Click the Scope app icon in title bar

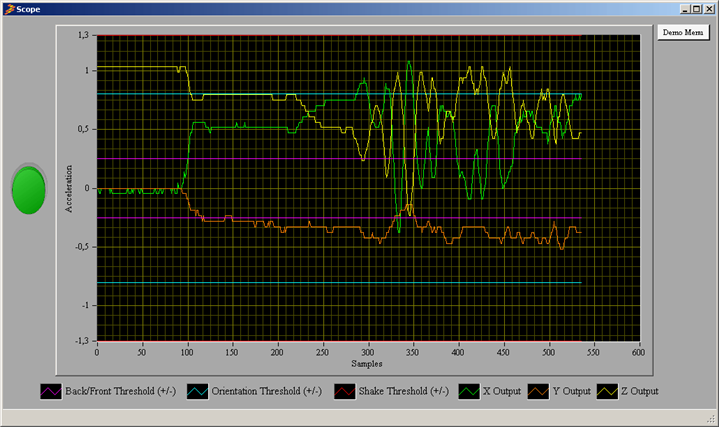click(x=9, y=9)
